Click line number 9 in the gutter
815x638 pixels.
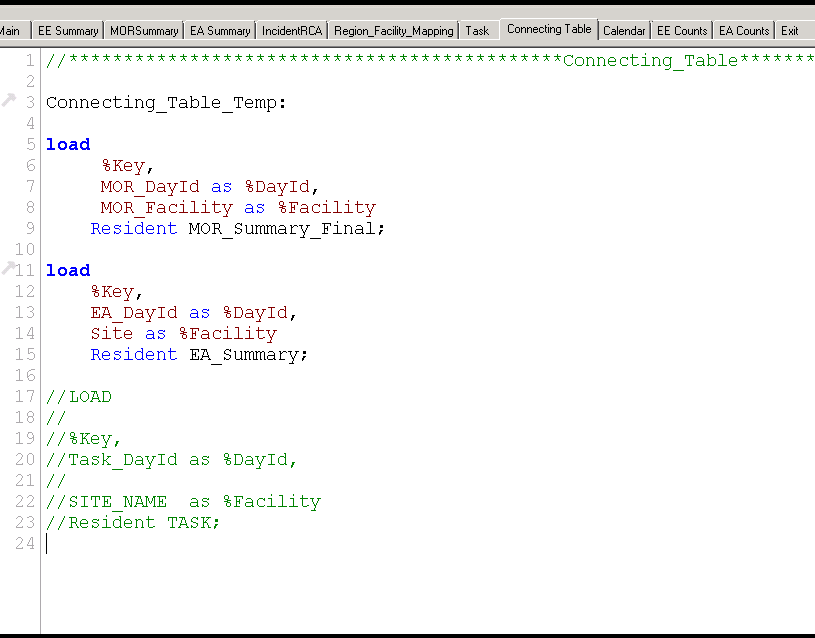coord(30,228)
